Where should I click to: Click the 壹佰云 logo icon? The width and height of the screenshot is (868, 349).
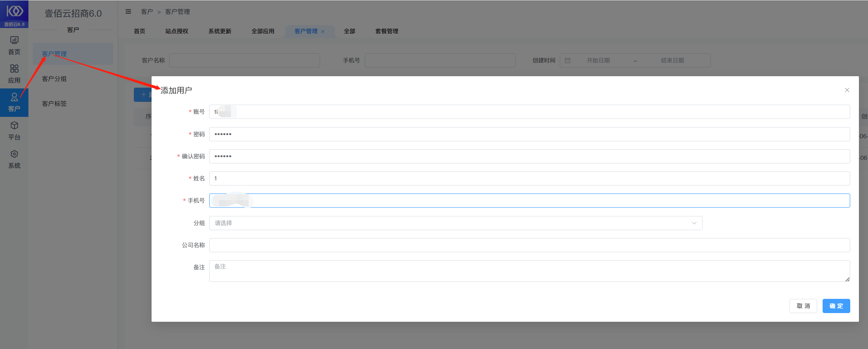point(14,14)
